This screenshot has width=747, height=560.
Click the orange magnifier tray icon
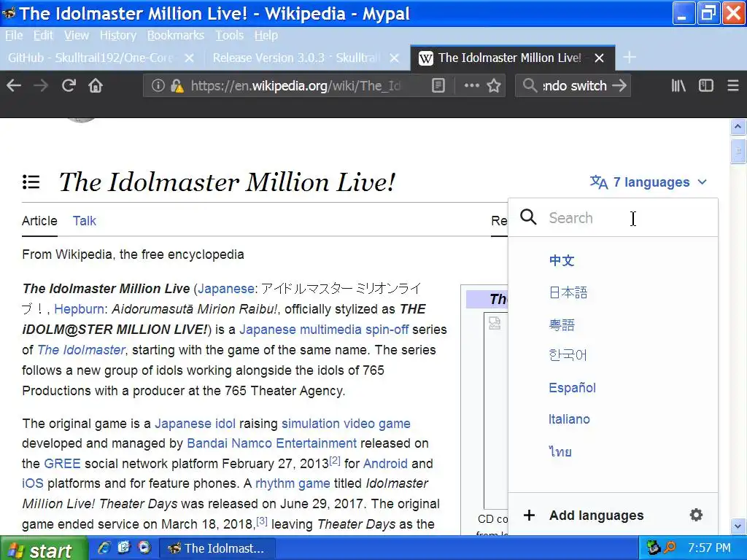(x=670, y=548)
